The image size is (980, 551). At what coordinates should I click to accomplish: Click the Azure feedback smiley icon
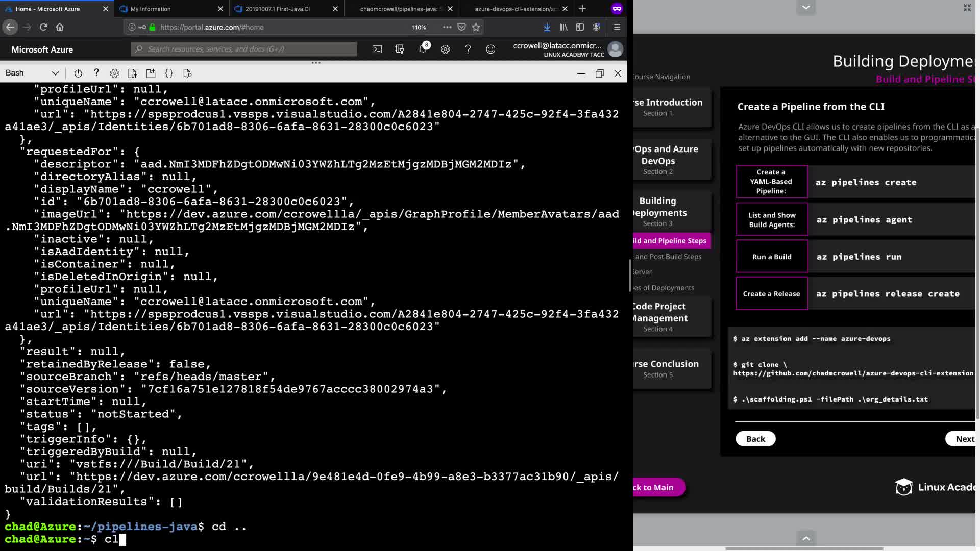[x=491, y=49]
